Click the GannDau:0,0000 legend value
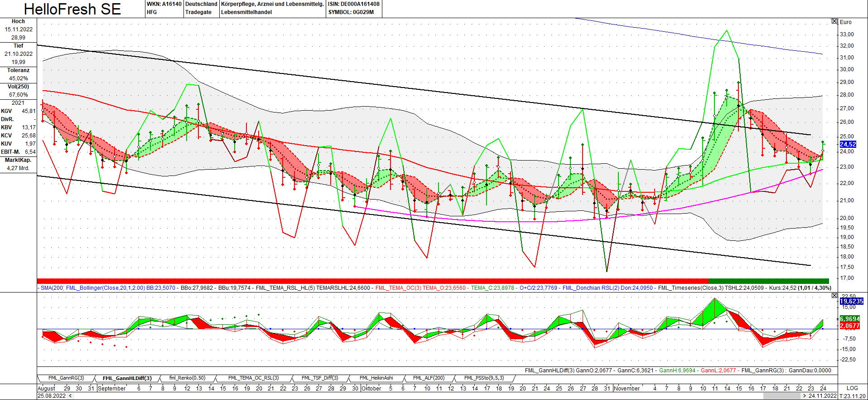The image size is (868, 400). (810, 371)
